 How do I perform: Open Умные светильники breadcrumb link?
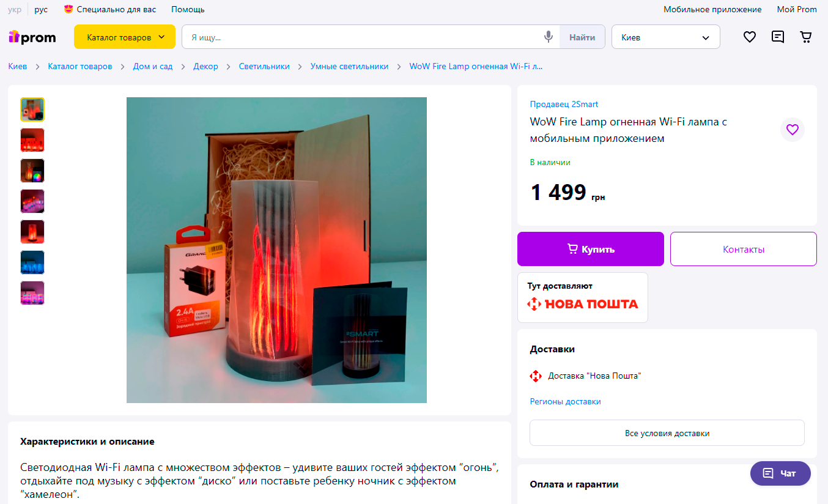(x=349, y=66)
